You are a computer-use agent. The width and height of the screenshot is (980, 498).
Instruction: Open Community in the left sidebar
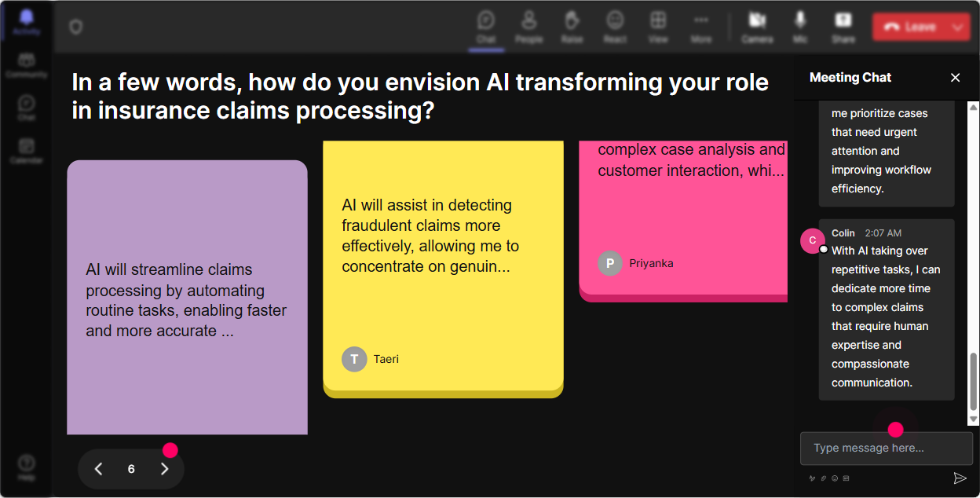(27, 65)
